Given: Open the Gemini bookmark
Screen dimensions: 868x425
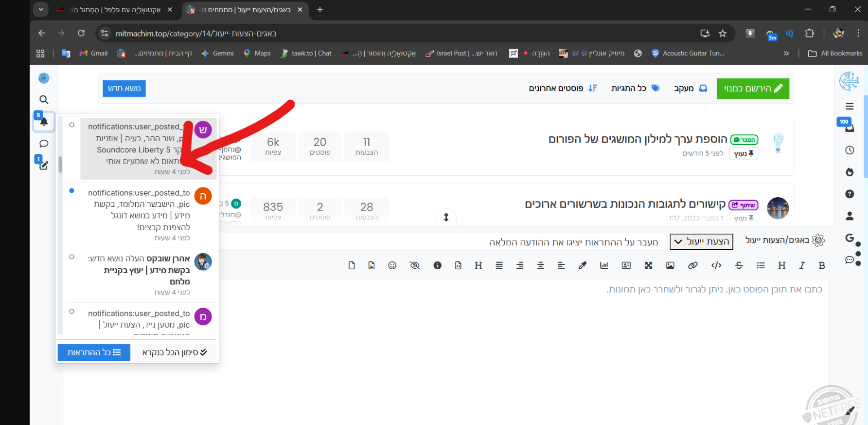Looking at the screenshot, I should coord(217,54).
